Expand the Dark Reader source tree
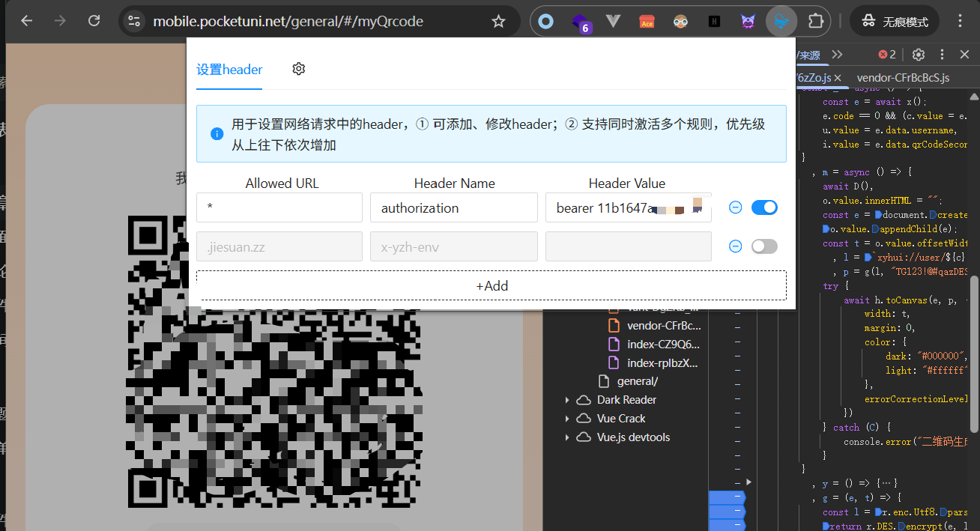This screenshot has width=980, height=531. click(567, 400)
